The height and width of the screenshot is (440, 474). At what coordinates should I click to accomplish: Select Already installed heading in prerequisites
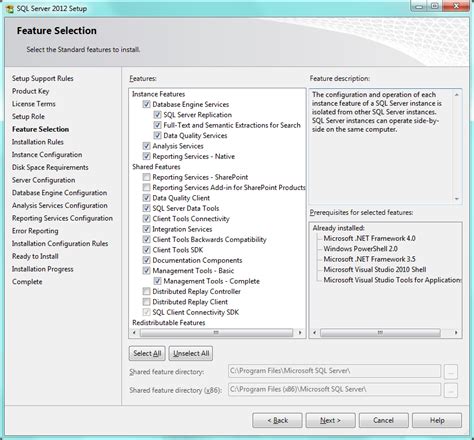click(x=339, y=228)
